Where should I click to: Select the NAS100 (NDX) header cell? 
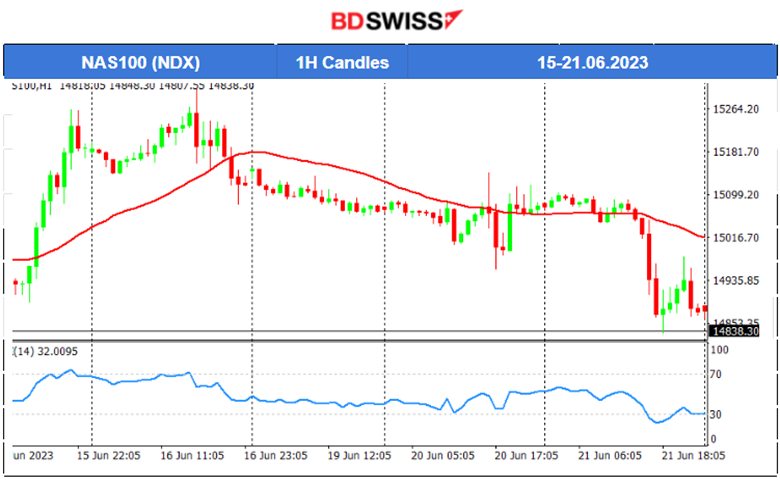pos(141,61)
